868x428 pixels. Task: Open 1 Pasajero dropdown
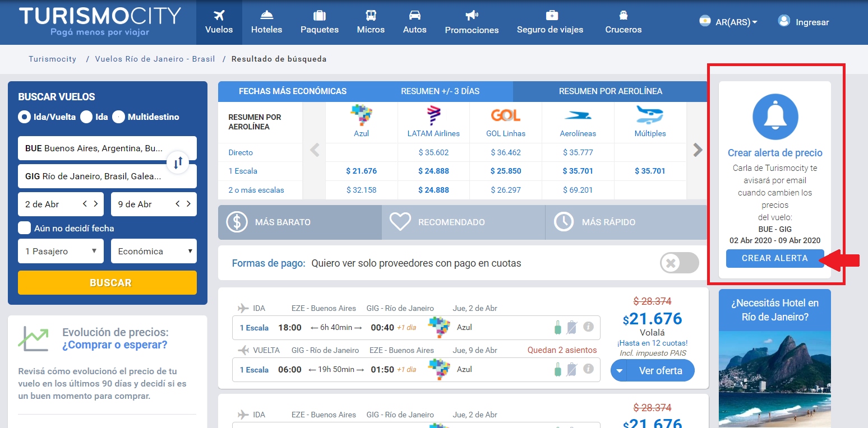pos(61,251)
